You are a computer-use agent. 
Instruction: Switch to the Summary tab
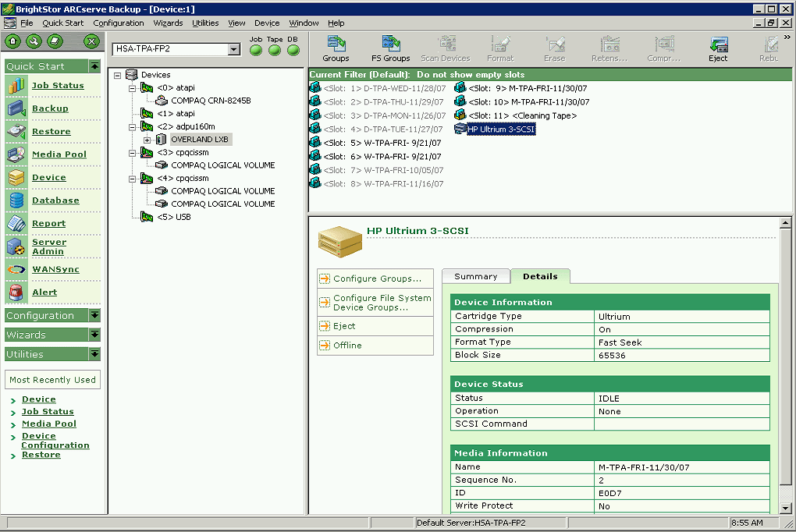[474, 276]
